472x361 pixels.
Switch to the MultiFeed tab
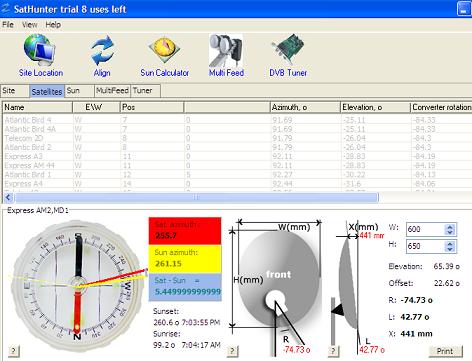(112, 91)
